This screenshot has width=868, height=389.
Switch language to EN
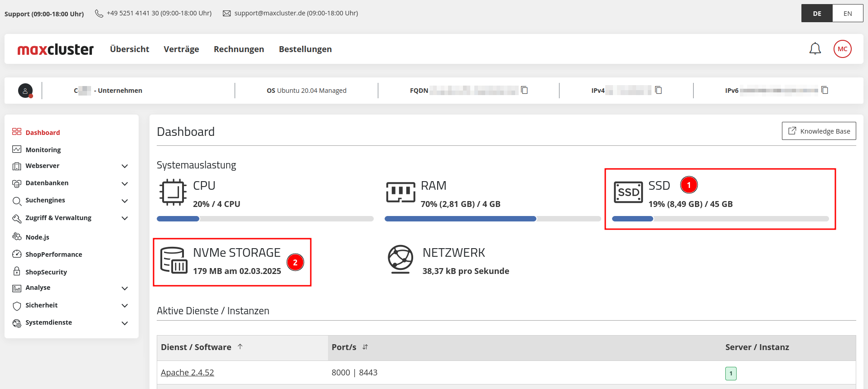[x=848, y=14]
